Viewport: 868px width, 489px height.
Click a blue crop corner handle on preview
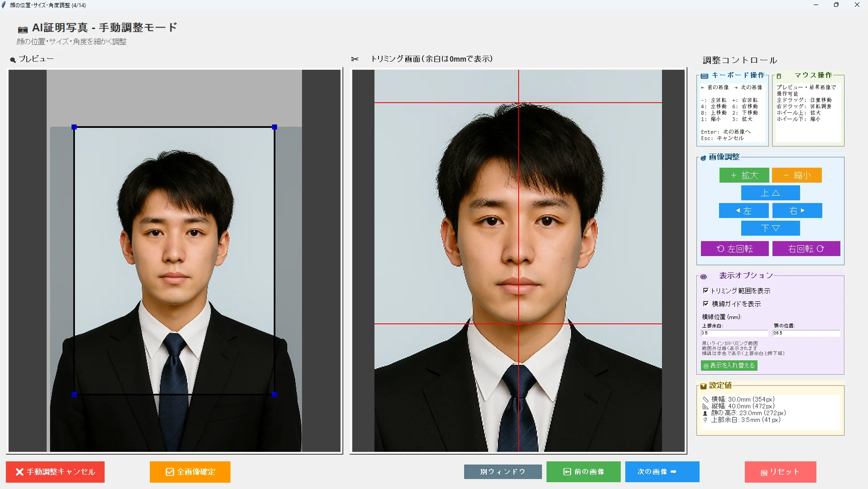74,127
